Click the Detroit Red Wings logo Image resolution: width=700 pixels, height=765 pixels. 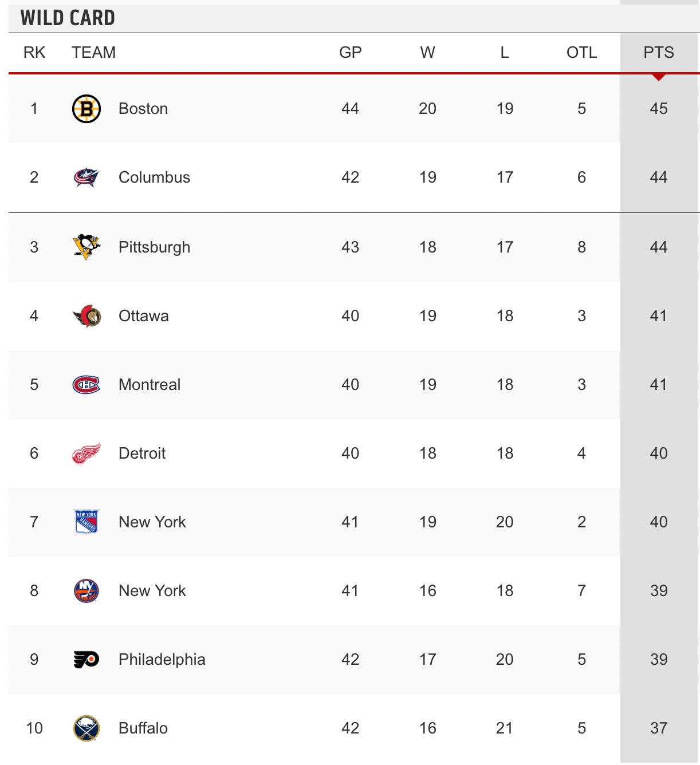tap(86, 454)
